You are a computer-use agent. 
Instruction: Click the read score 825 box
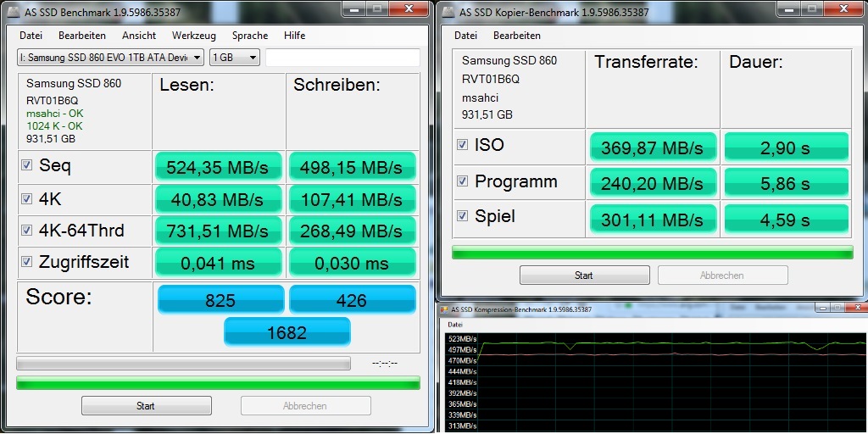[220, 300]
